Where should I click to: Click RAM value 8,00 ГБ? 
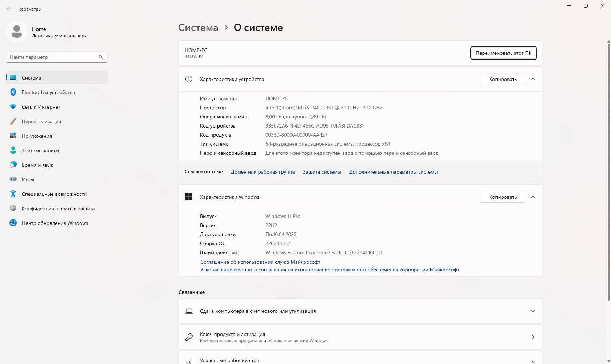click(x=296, y=117)
